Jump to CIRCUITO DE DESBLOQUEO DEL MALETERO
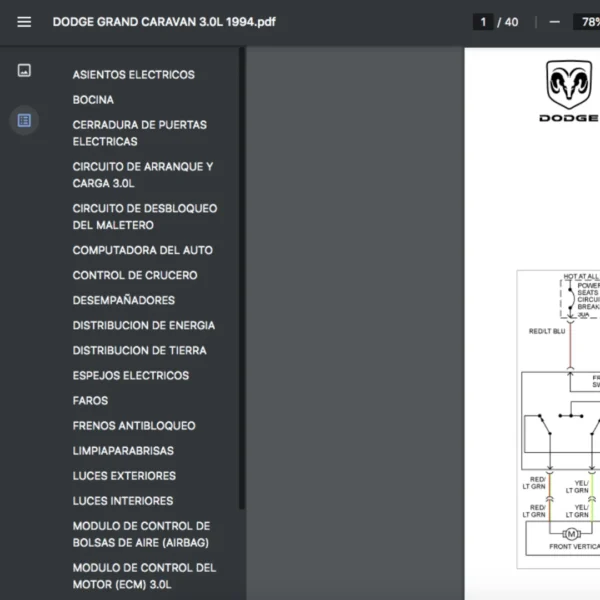The height and width of the screenshot is (600, 600). [x=145, y=217]
